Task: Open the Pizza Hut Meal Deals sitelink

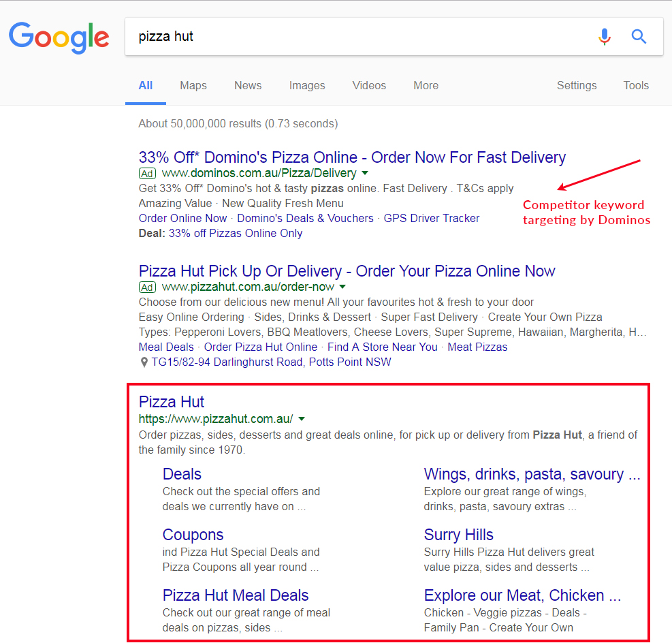Action: tap(236, 595)
